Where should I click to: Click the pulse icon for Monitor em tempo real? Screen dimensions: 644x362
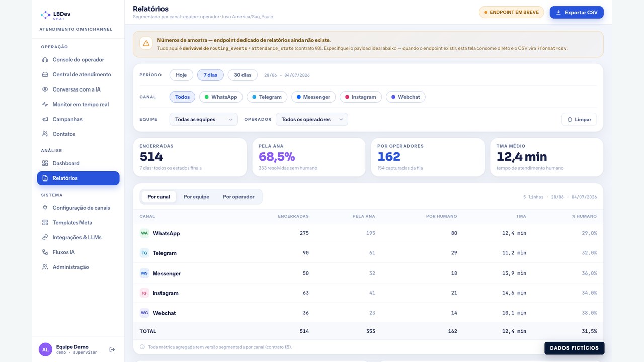[x=45, y=105]
